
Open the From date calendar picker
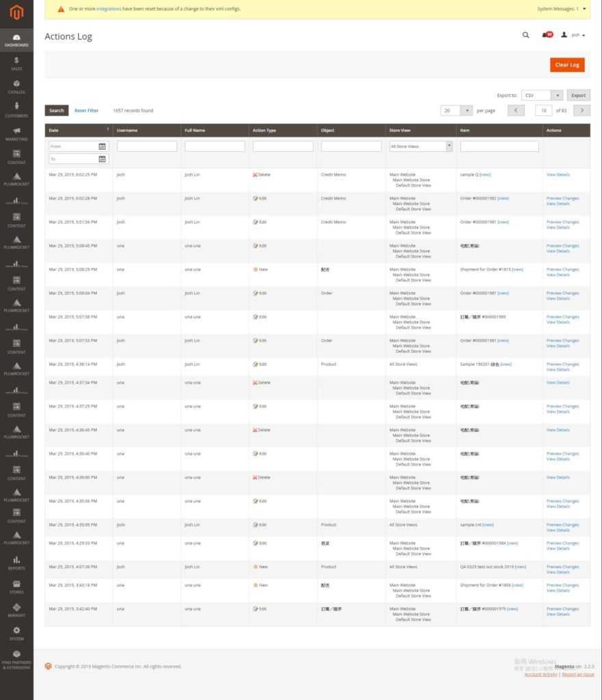[x=102, y=146]
